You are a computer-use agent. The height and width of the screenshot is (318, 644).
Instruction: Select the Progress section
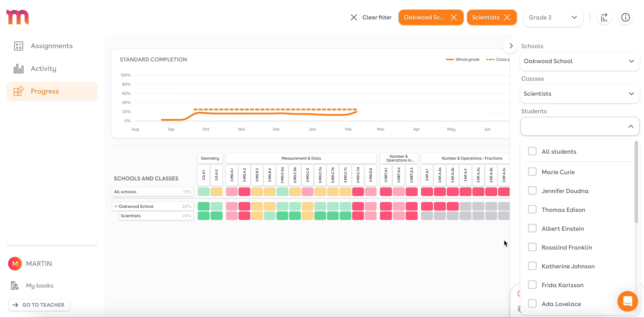click(52, 91)
